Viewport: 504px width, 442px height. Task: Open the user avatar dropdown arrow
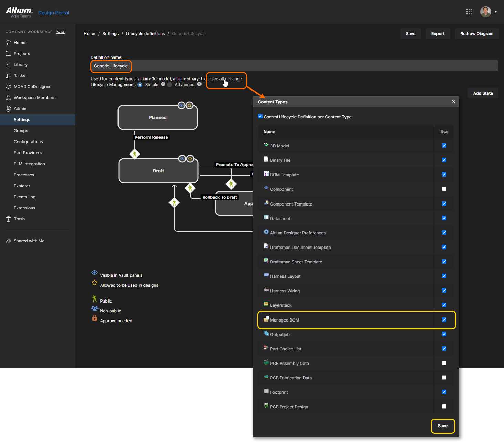pos(496,12)
